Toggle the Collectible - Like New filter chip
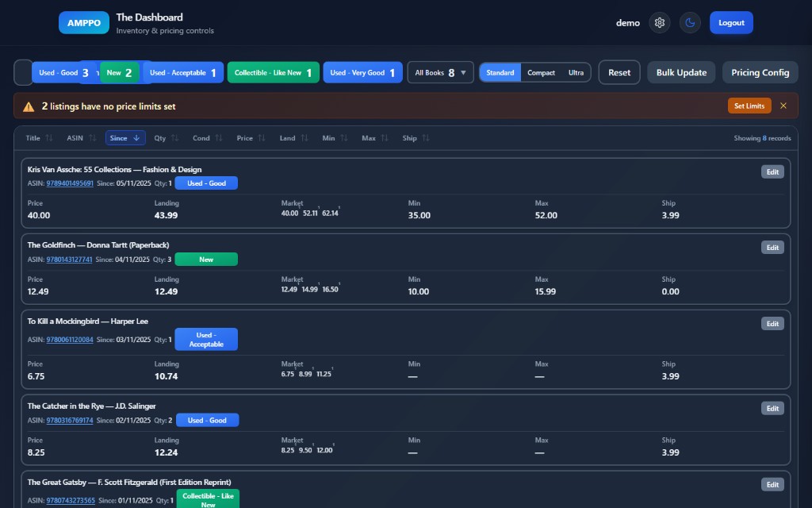The height and width of the screenshot is (508, 812). point(274,72)
